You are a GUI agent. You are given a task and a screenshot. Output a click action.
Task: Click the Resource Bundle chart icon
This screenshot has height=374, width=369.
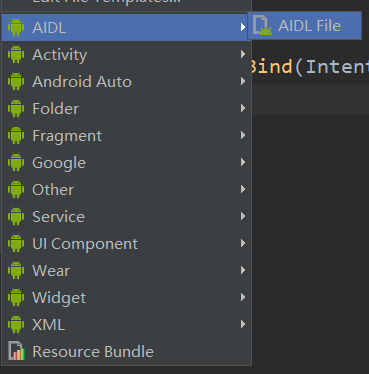click(16, 351)
